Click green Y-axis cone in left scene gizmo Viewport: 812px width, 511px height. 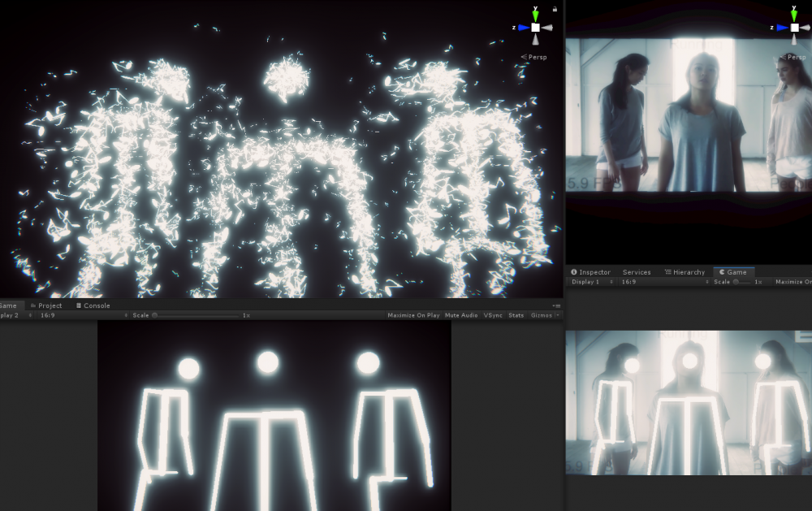[x=535, y=15]
